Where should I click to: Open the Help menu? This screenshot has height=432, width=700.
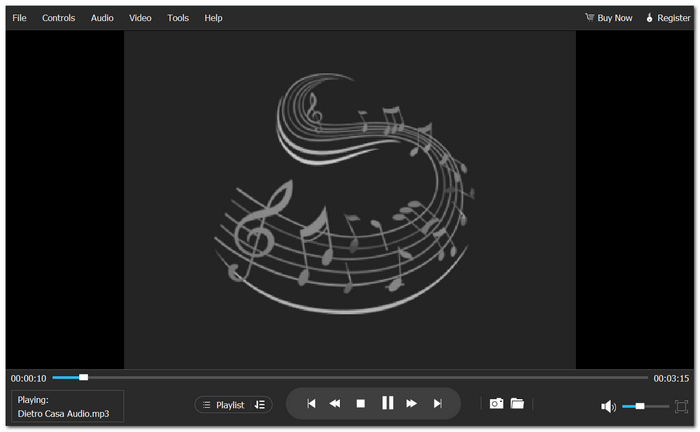tap(213, 18)
